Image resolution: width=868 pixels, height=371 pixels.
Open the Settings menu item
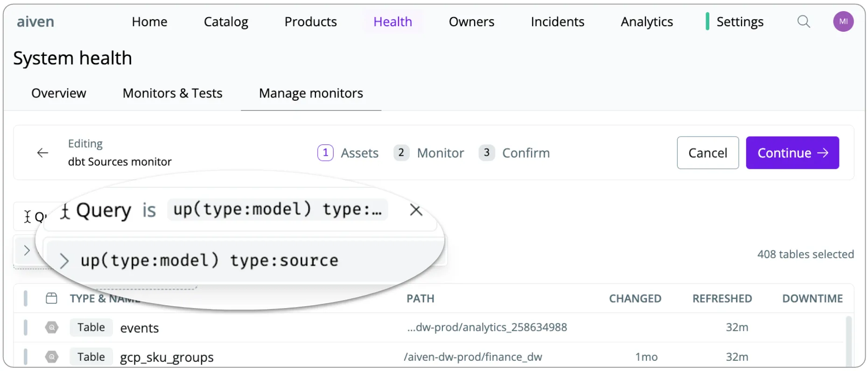(740, 22)
